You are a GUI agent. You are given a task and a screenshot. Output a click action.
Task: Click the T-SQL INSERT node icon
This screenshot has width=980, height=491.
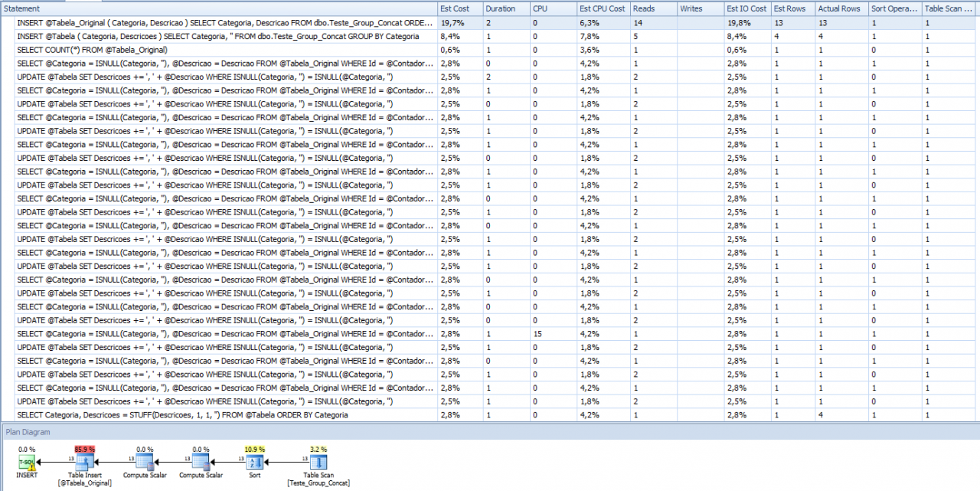pos(27,462)
